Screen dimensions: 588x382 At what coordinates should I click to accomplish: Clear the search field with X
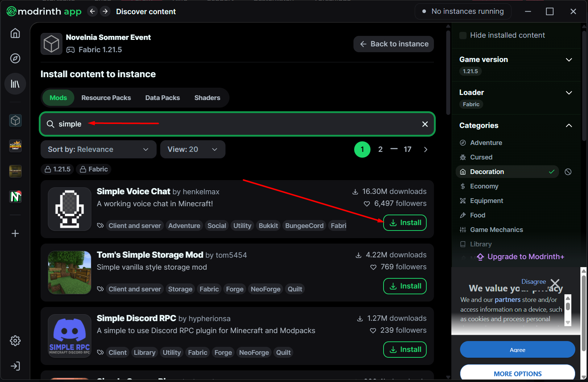click(425, 124)
